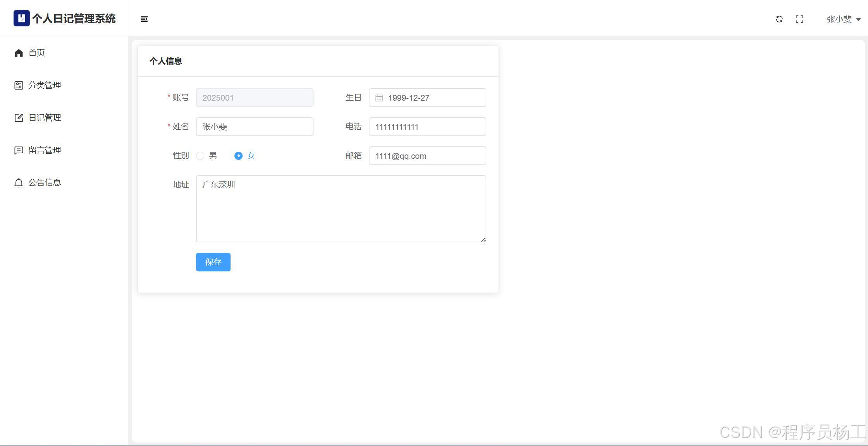Viewport: 868px width, 446px height.
Task: Open 公告信息 menu item
Action: tap(45, 183)
